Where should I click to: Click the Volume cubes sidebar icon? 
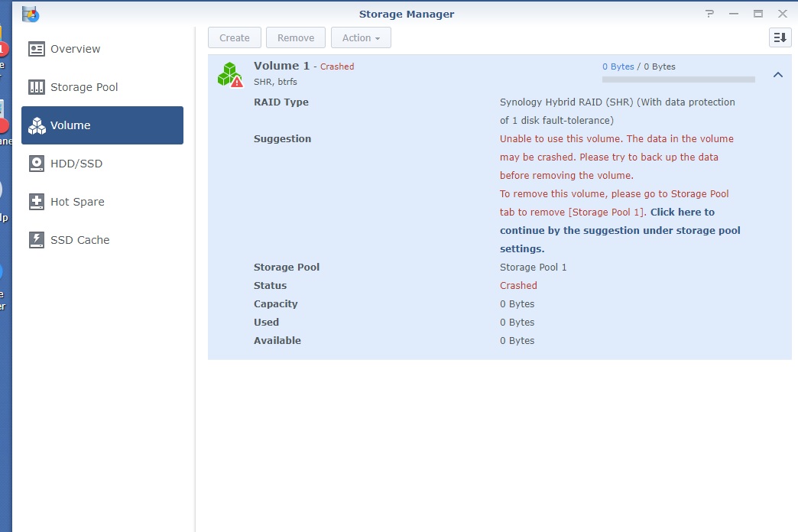point(37,125)
